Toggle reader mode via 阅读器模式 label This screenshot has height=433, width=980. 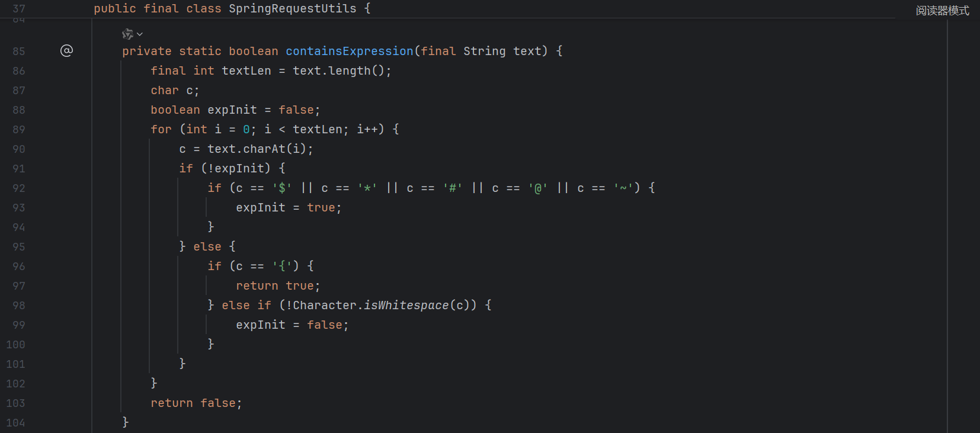click(x=941, y=11)
